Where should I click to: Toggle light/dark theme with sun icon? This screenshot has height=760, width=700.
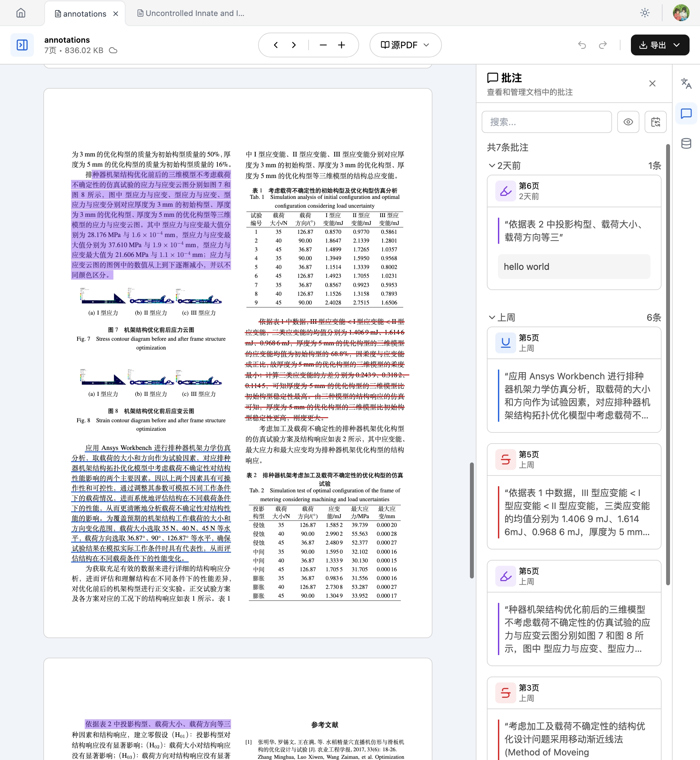click(645, 12)
